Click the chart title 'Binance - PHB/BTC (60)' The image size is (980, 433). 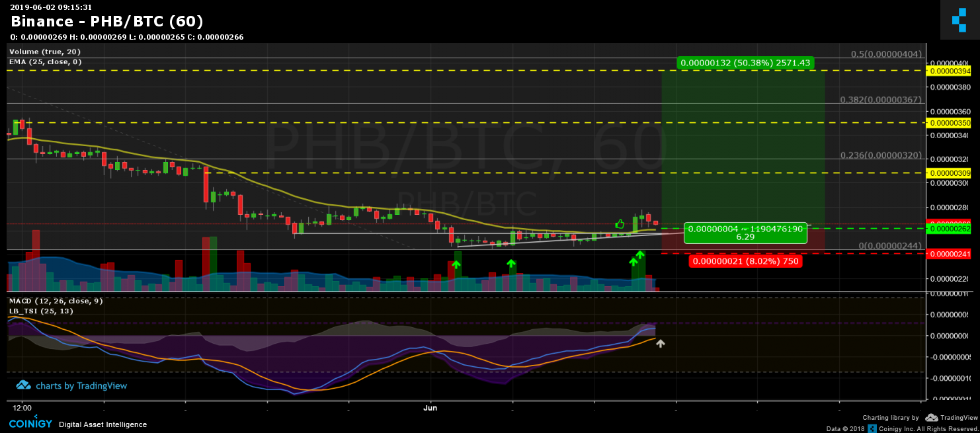[106, 22]
